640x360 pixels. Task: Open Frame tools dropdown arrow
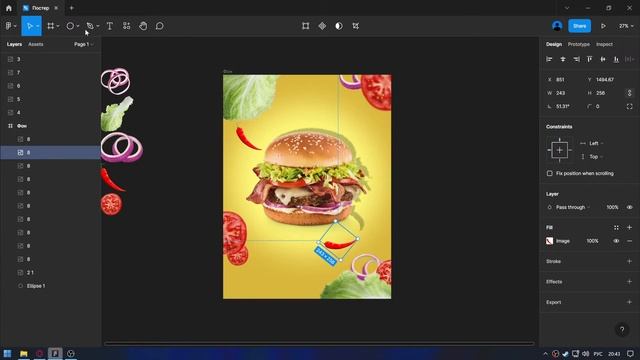[58, 26]
